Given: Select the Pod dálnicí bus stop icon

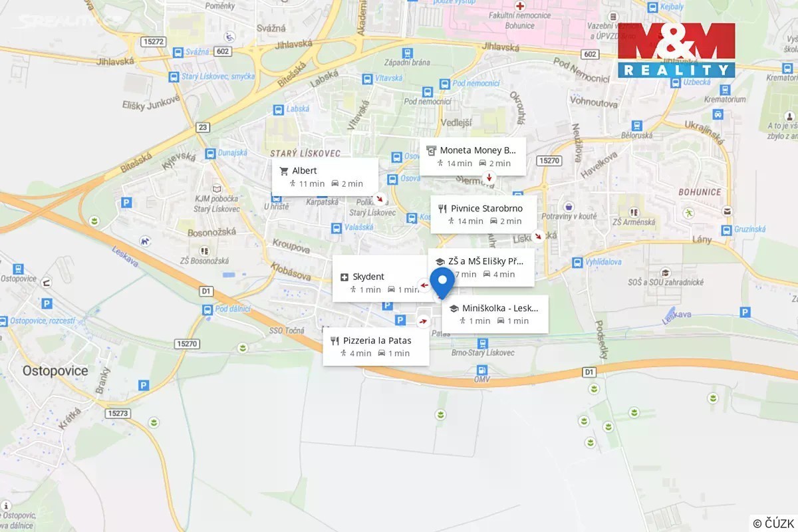Looking at the screenshot, I should pos(207,309).
